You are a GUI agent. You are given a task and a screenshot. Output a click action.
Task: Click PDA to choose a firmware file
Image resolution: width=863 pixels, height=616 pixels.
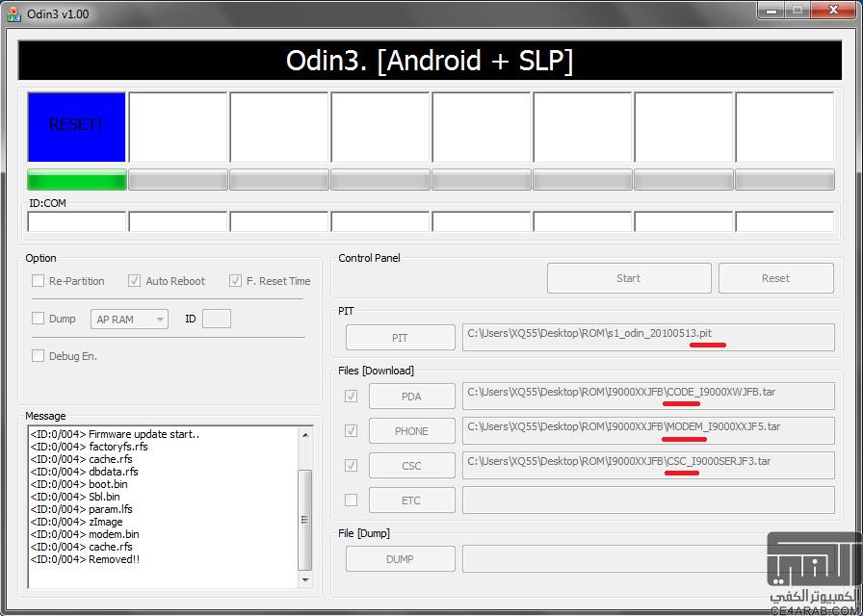pos(411,396)
